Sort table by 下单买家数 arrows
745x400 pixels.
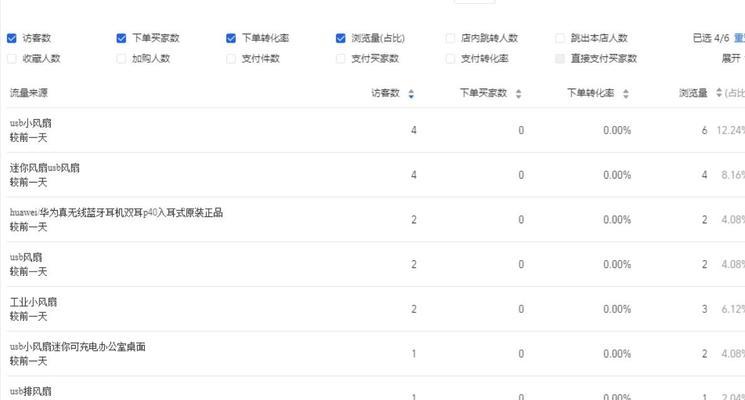[x=518, y=94]
